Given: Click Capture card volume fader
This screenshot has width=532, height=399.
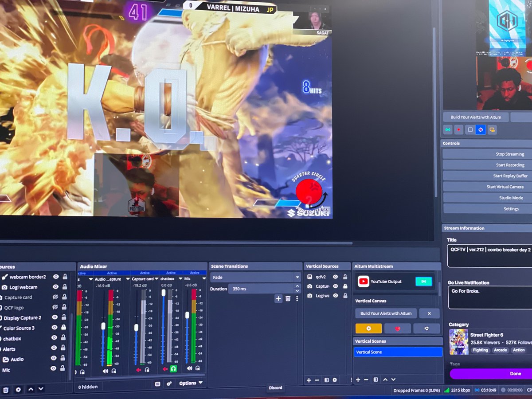Looking at the screenshot, I should coord(136,328).
